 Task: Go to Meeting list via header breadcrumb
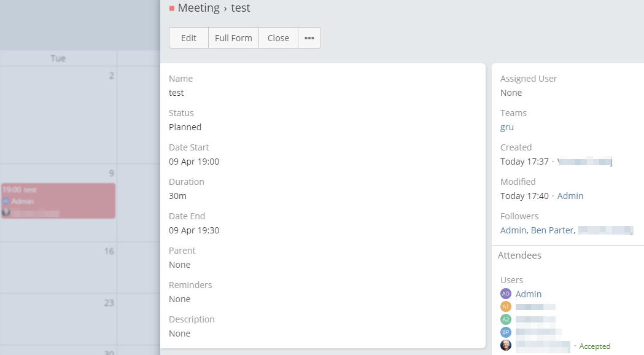click(x=198, y=8)
